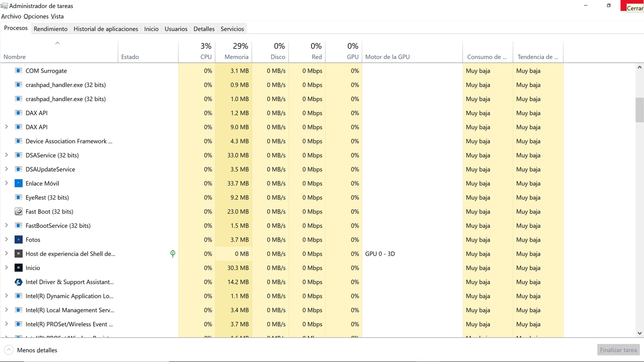Switch to the Rendimiento tab
The width and height of the screenshot is (644, 362).
pyautogui.click(x=51, y=29)
